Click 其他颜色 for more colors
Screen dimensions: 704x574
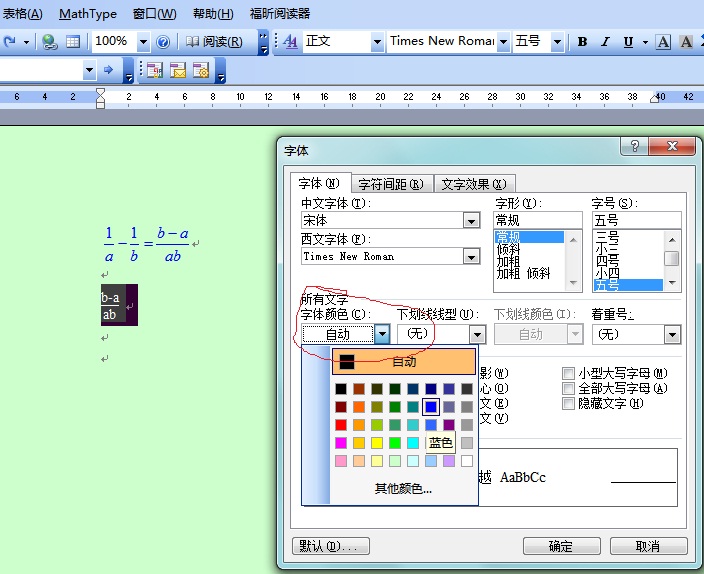click(403, 489)
